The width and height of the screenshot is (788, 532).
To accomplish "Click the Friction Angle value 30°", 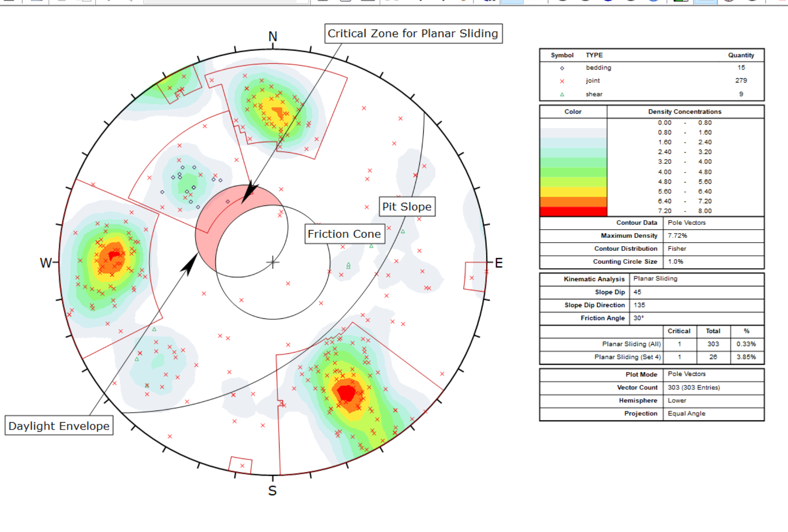I will click(638, 318).
